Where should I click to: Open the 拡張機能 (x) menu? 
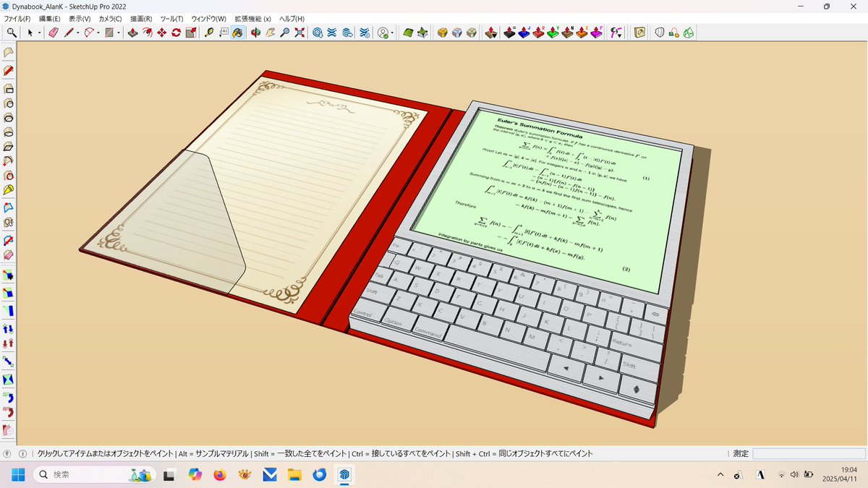tap(252, 18)
